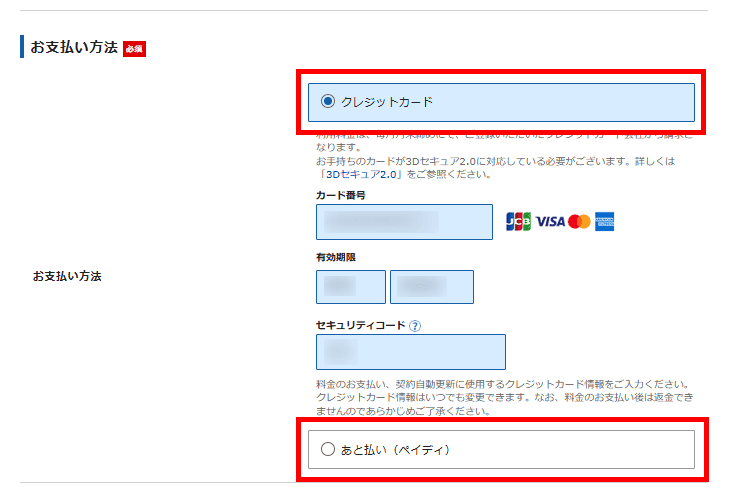This screenshot has height=490, width=729.
Task: Click the お支払い方法 section heading
Action: [74, 47]
